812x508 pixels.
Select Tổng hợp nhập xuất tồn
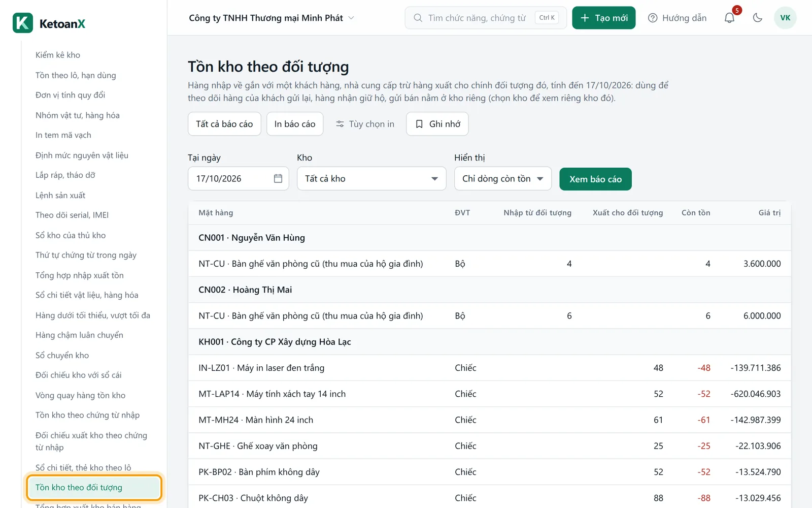coord(80,275)
